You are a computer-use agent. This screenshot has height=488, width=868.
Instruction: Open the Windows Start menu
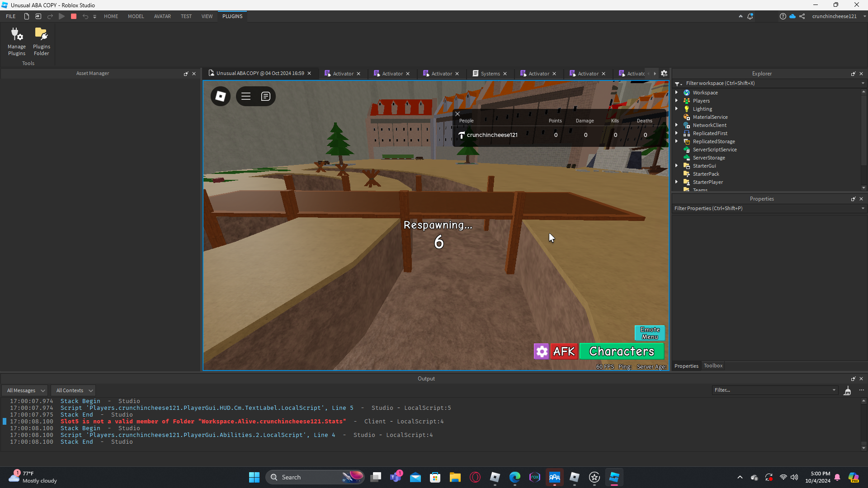click(254, 477)
